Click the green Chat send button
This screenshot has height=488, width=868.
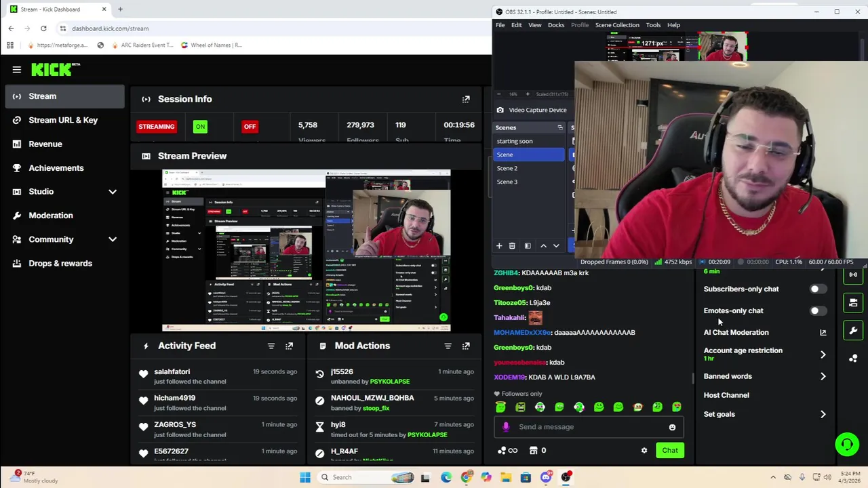click(x=670, y=450)
